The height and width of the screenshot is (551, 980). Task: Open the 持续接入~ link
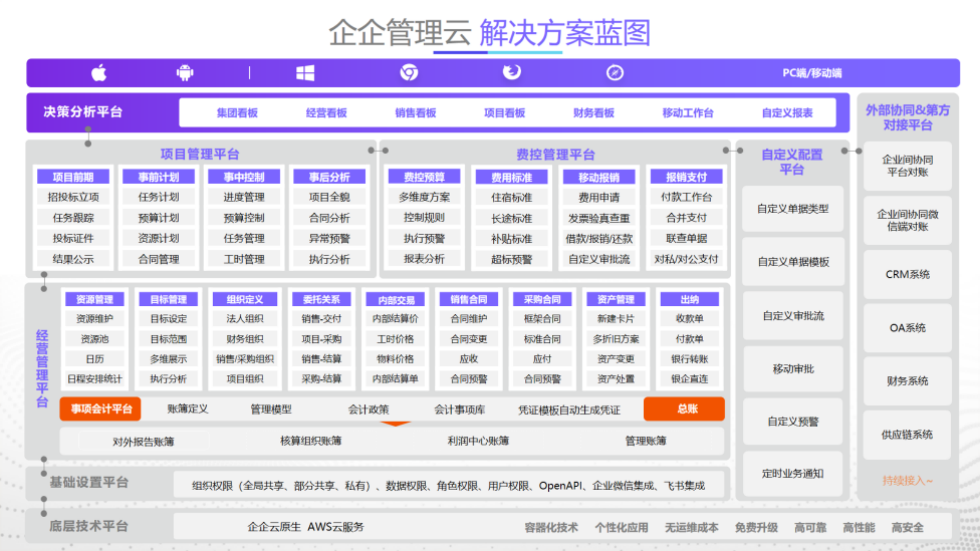coord(907,480)
